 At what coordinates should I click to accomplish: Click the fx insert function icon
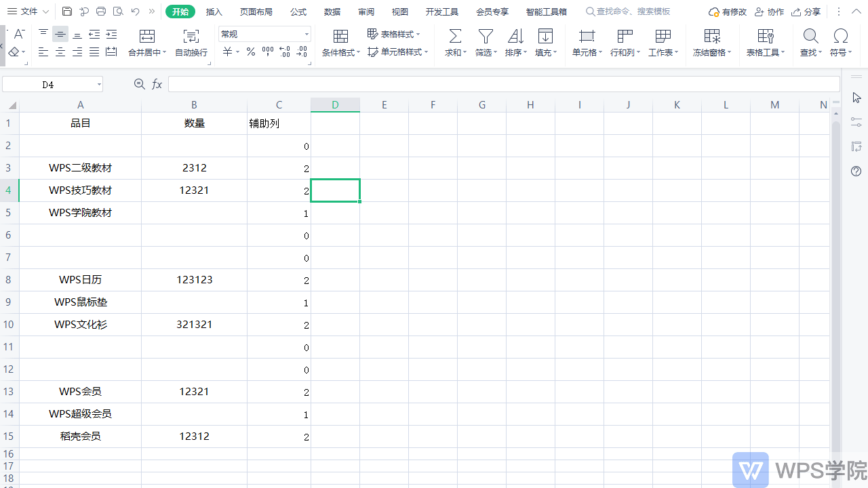157,84
